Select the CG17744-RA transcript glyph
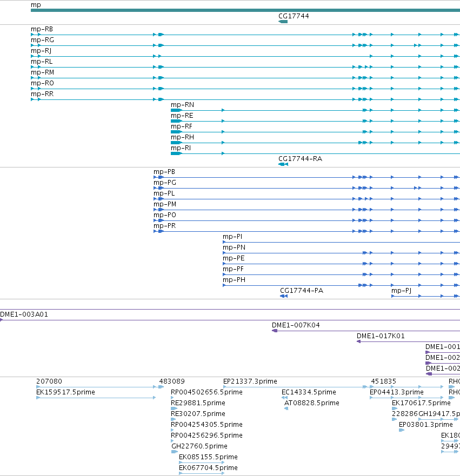The width and height of the screenshot is (460, 476). point(283,164)
